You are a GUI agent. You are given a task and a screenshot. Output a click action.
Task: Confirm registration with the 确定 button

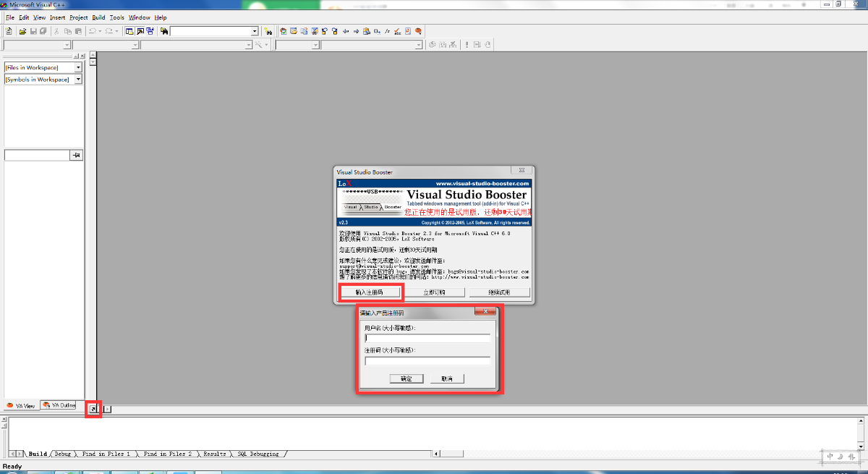point(406,378)
